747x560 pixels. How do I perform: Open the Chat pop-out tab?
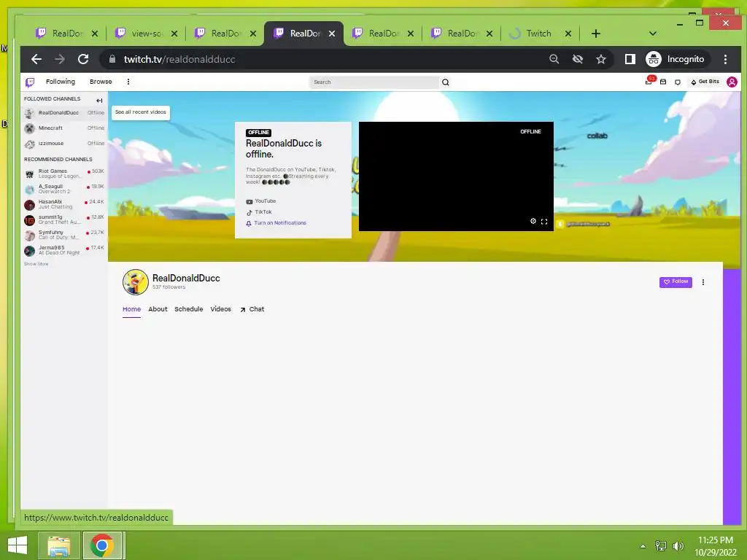tap(252, 309)
